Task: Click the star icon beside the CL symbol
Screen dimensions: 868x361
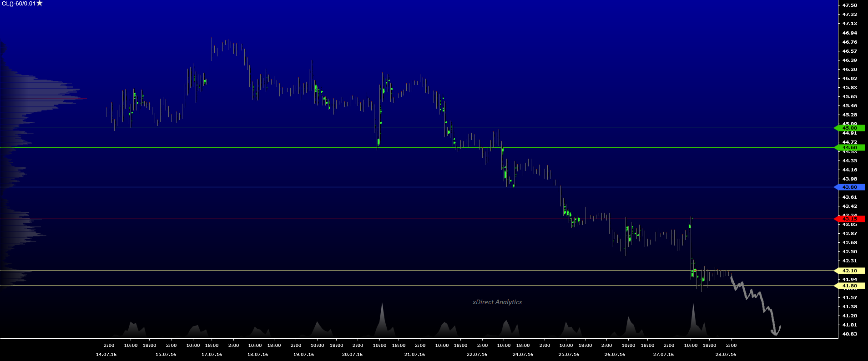Action: [x=40, y=4]
